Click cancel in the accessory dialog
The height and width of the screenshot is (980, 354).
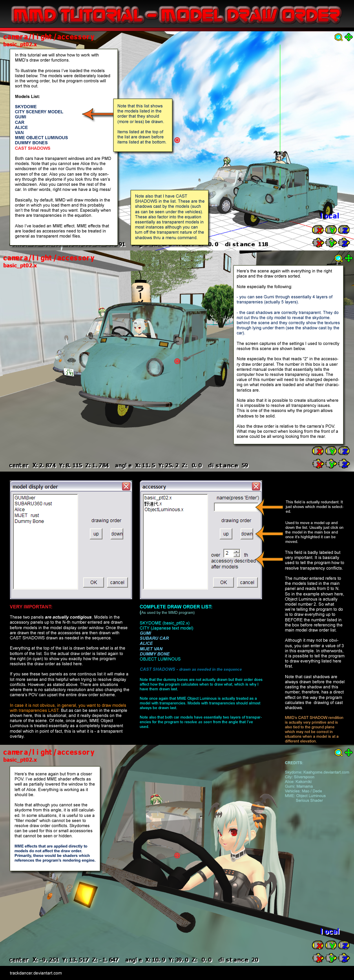[247, 583]
